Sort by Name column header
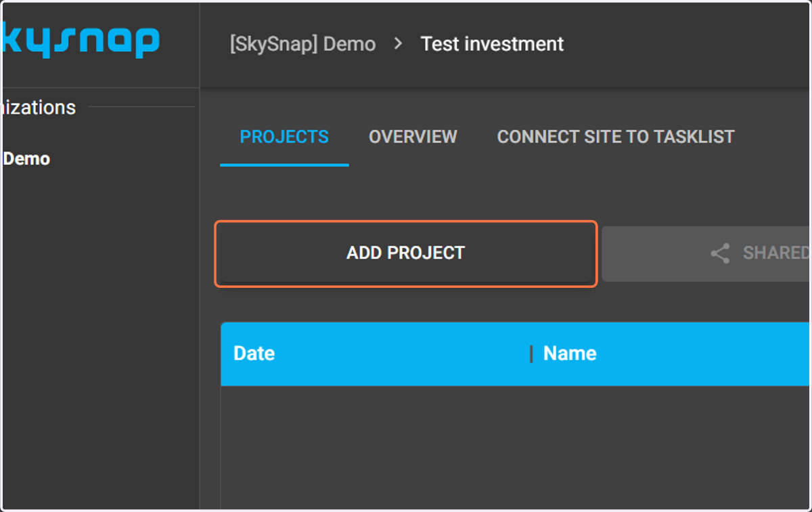812x512 pixels. click(570, 354)
